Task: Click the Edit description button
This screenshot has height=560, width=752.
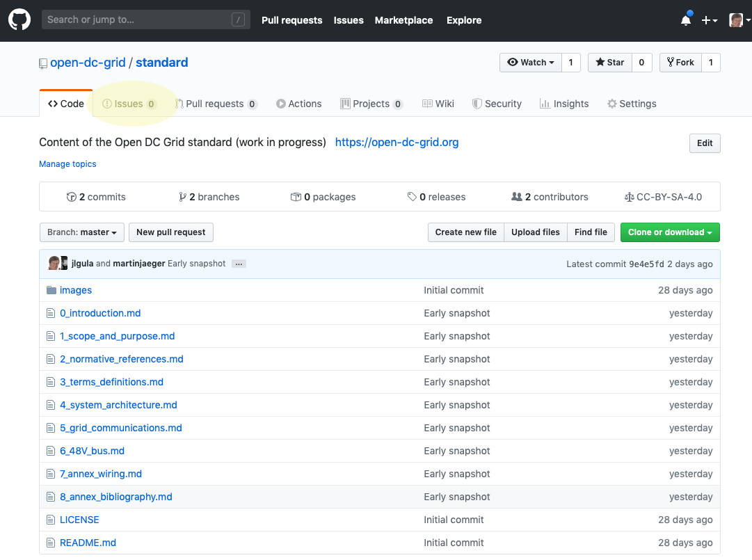Action: tap(705, 143)
